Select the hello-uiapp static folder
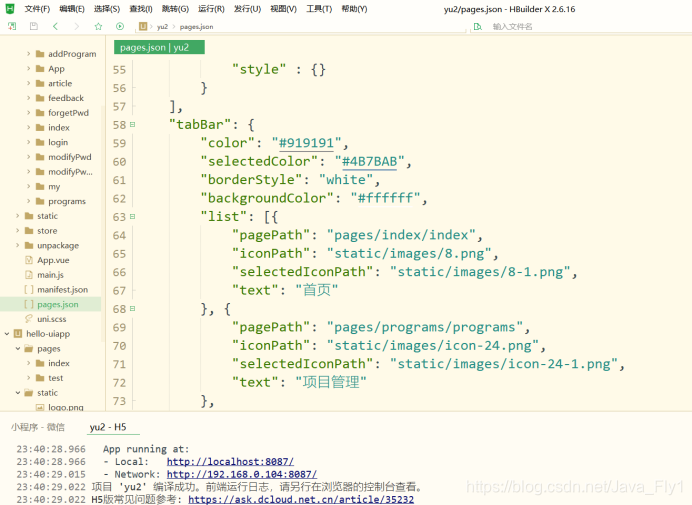Screen dimensions: 692x505 click(47, 392)
